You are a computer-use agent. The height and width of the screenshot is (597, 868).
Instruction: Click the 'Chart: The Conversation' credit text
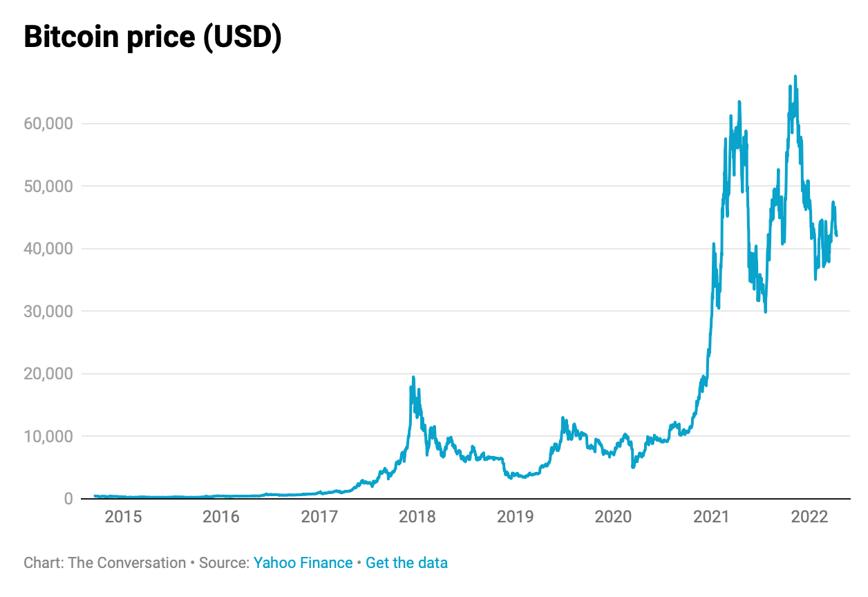tap(104, 562)
